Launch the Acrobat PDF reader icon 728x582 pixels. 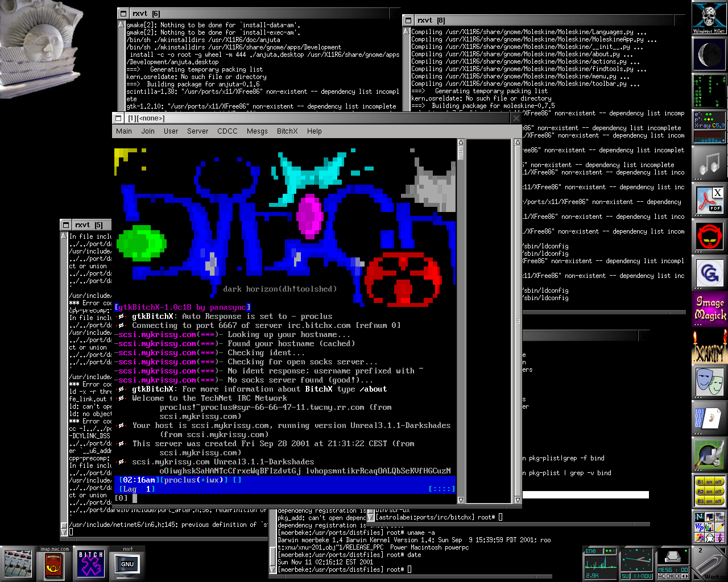pos(709,200)
